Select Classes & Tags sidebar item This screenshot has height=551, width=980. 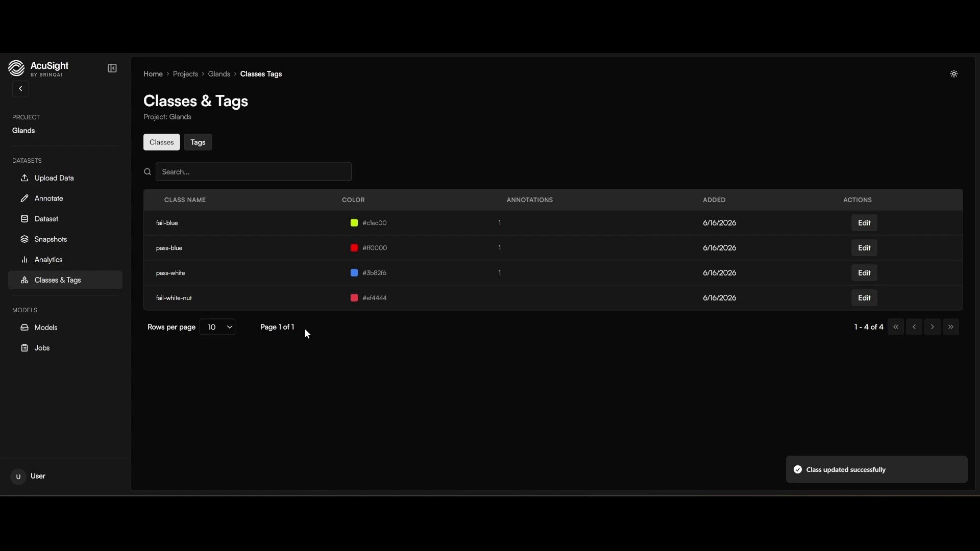65,280
